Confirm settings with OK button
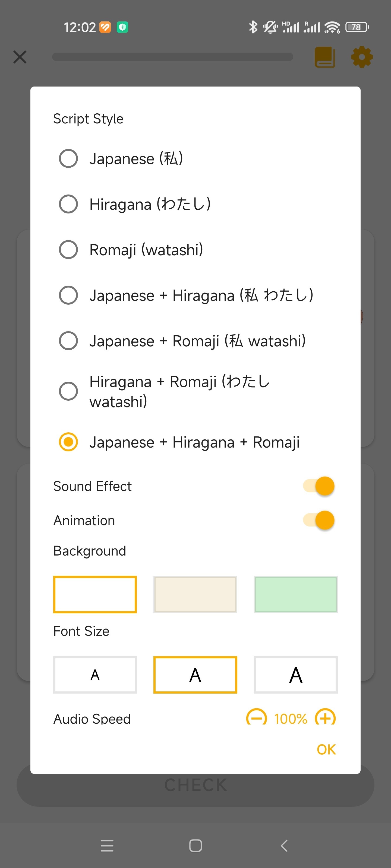Screen dimensions: 391x868 (326, 749)
